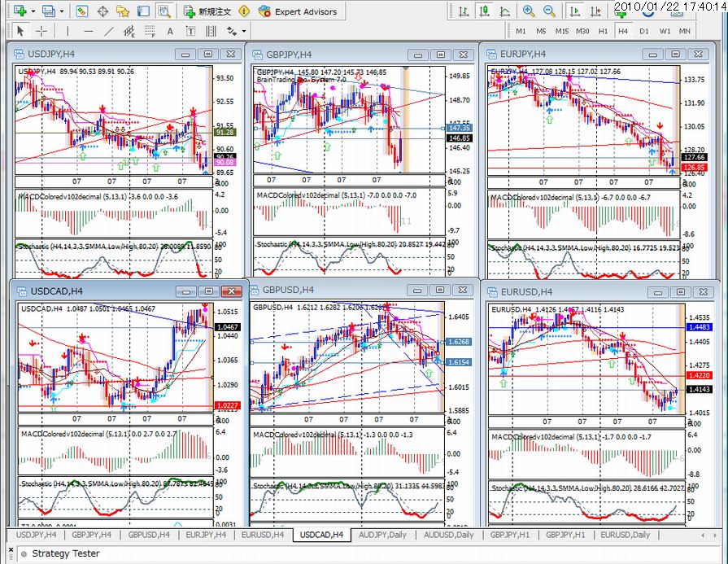Toggle chart shift from right border
Screen dimensions: 728x564
(595, 11)
